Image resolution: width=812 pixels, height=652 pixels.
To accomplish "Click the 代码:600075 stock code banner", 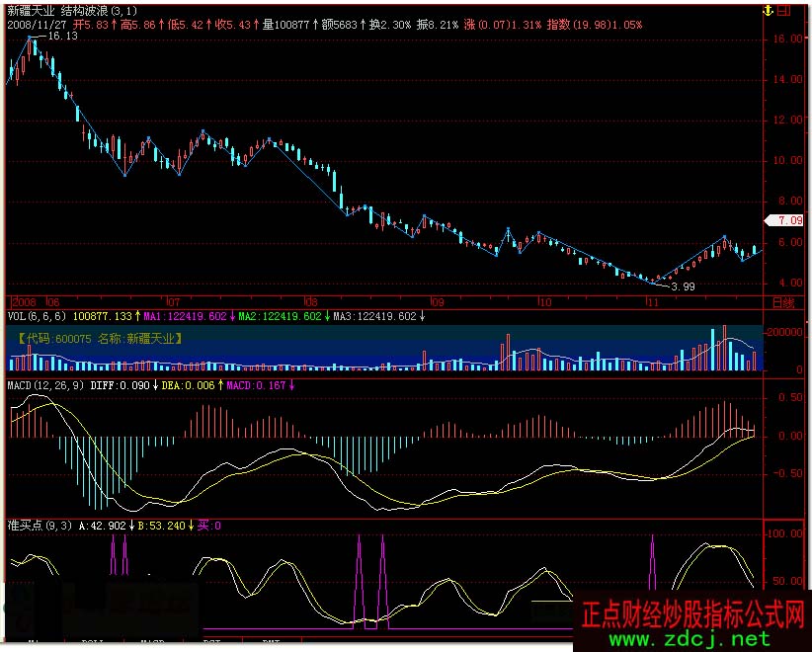I will (99, 338).
